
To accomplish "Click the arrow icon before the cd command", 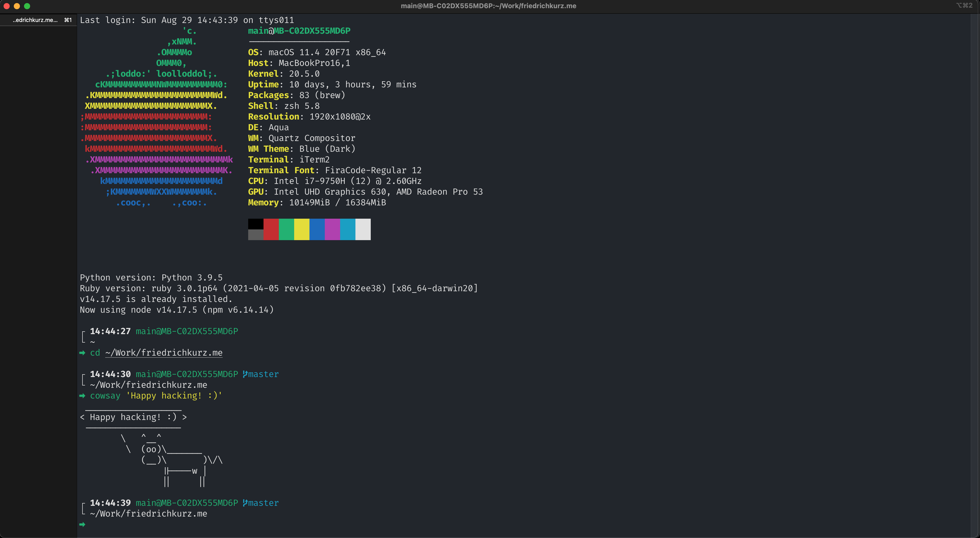I will [82, 353].
